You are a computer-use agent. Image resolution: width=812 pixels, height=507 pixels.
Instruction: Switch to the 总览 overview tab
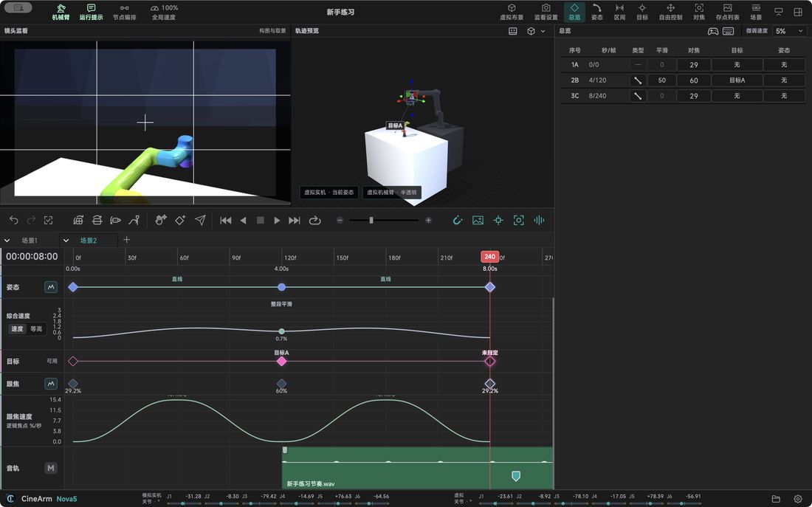[x=574, y=12]
